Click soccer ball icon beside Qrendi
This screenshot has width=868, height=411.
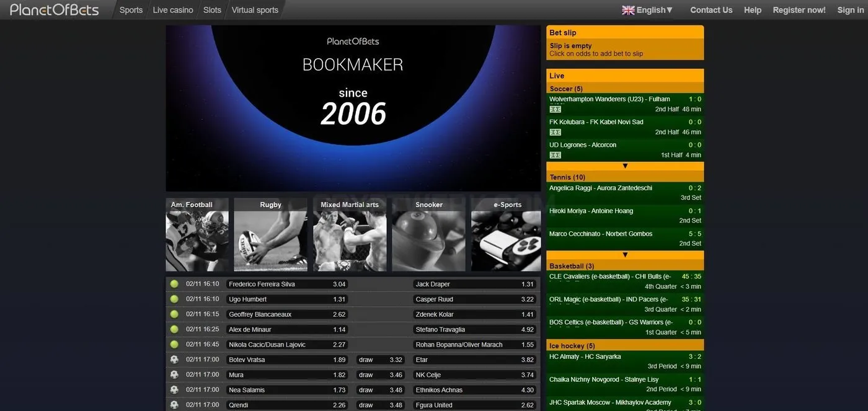point(174,405)
